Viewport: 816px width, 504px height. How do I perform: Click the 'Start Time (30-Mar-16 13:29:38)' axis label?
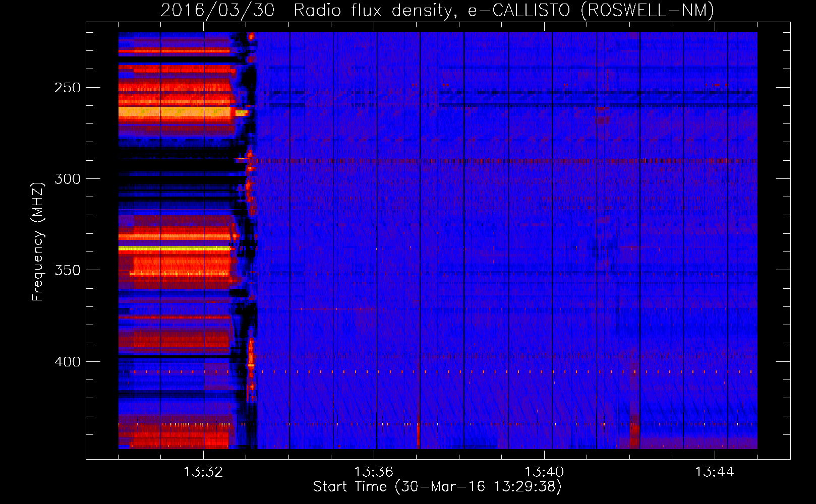coord(437,487)
